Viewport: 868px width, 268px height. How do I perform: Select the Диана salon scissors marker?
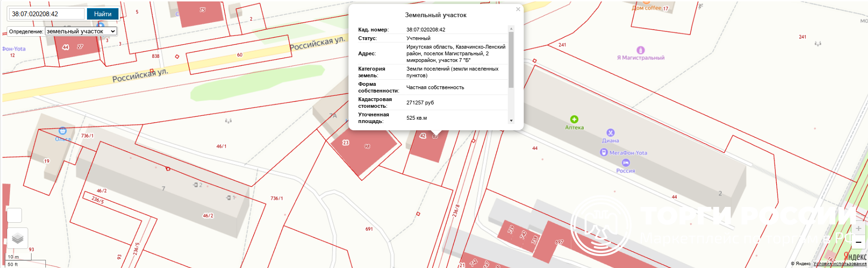click(x=610, y=133)
